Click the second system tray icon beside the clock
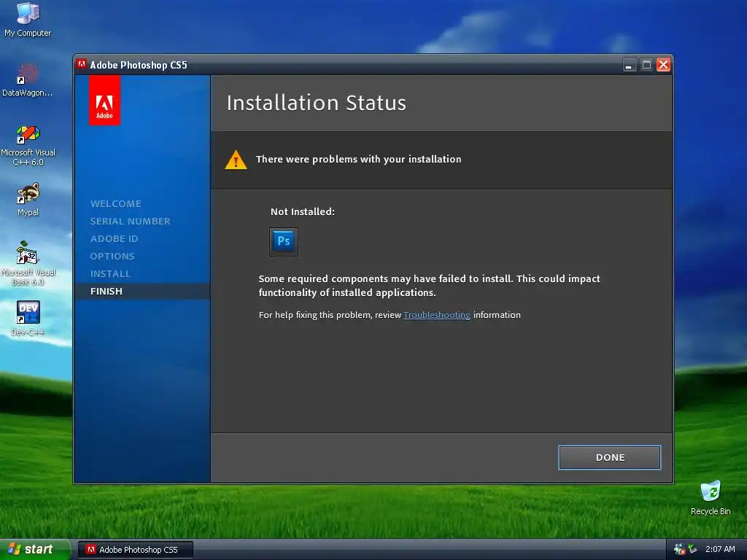 click(x=693, y=549)
